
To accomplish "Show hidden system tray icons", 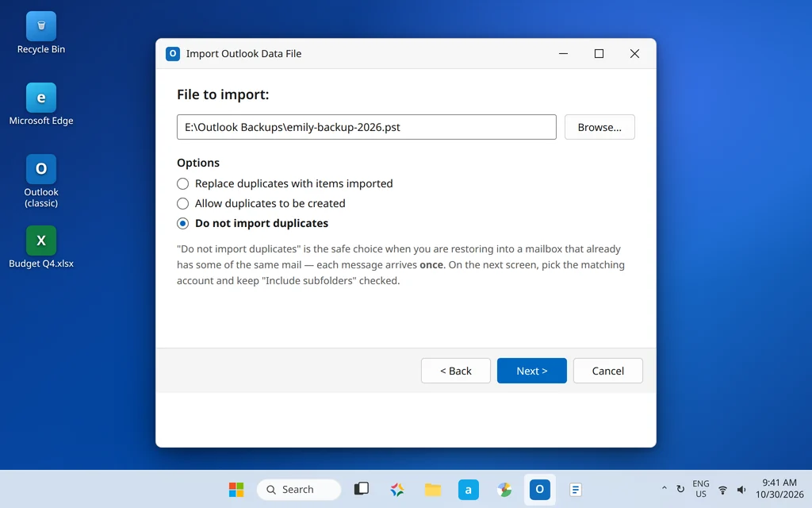I will pyautogui.click(x=664, y=489).
